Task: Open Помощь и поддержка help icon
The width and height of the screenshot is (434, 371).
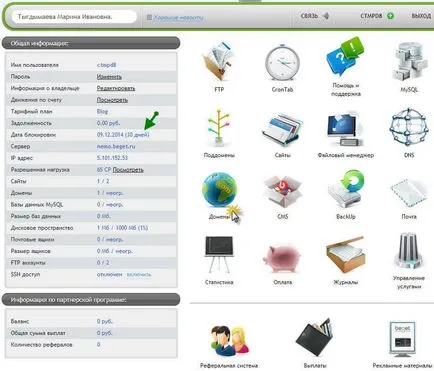Action: pos(345,57)
